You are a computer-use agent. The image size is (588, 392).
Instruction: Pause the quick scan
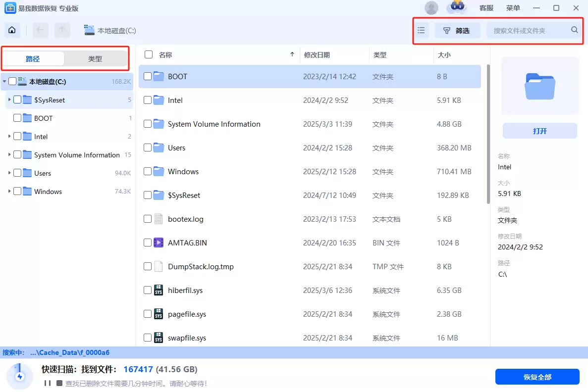click(x=48, y=383)
